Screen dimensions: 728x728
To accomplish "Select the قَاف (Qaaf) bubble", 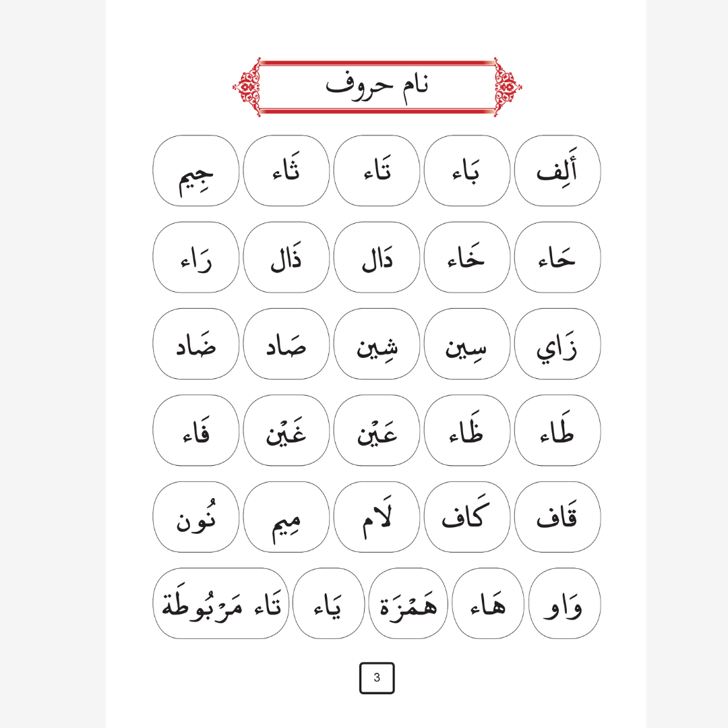I will coord(557,517).
